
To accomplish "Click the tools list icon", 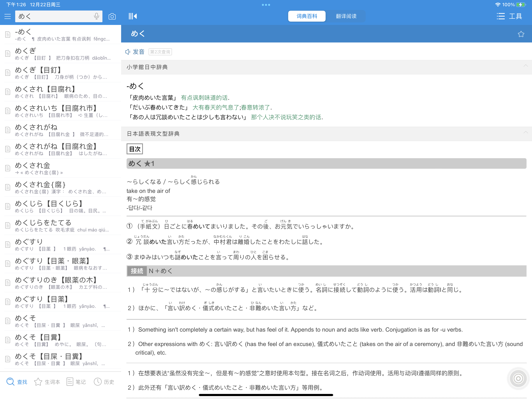I will coord(500,16).
